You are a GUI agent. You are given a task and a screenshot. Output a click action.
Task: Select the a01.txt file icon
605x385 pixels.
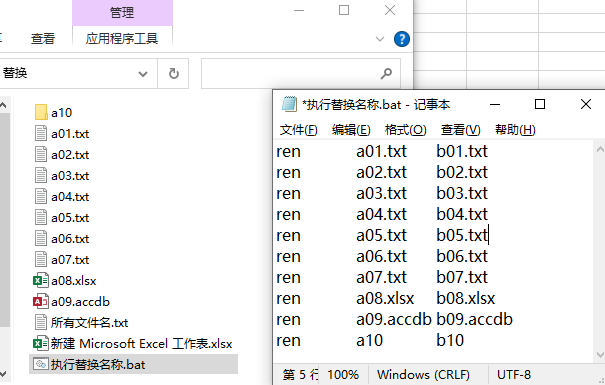pos(41,133)
